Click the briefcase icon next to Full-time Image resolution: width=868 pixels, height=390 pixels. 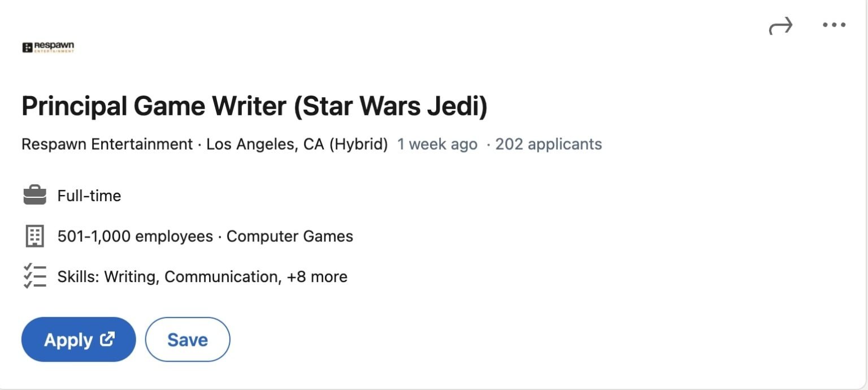coord(35,196)
